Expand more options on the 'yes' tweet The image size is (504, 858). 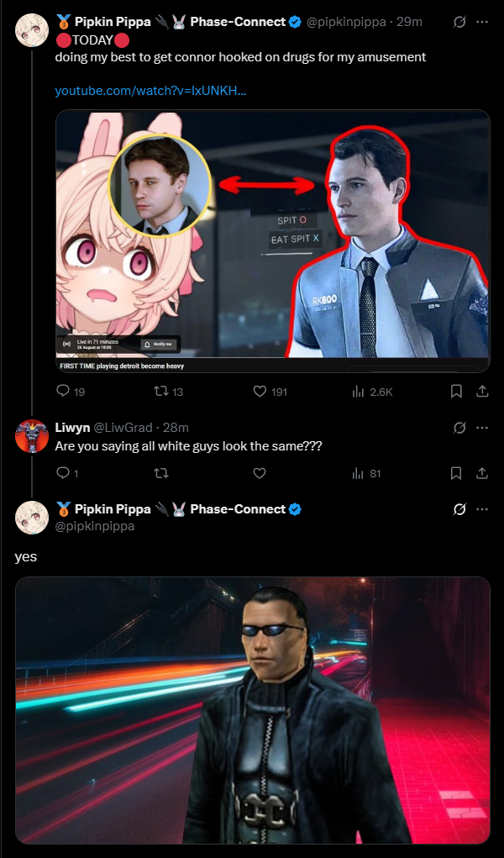(x=482, y=509)
